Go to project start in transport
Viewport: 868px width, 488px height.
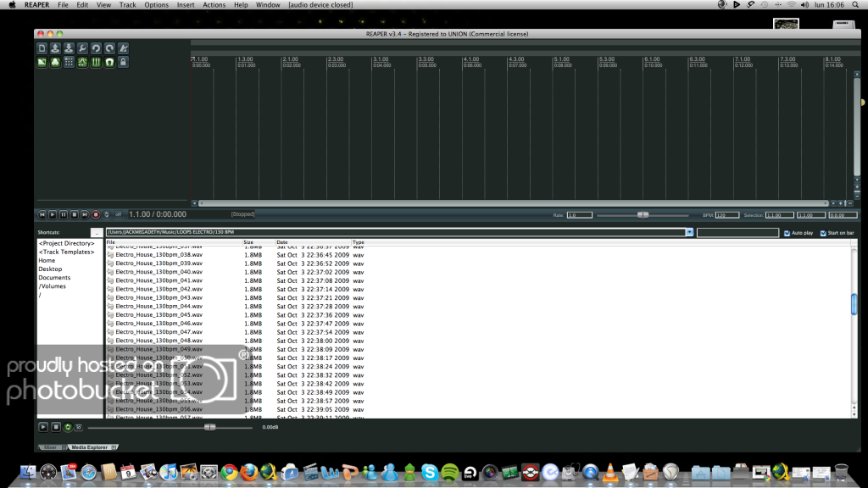pyautogui.click(x=42, y=214)
